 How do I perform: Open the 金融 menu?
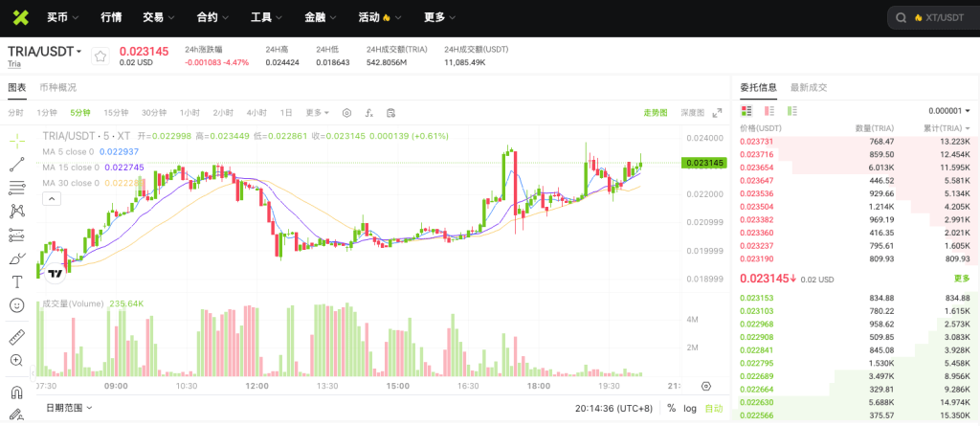click(x=321, y=17)
